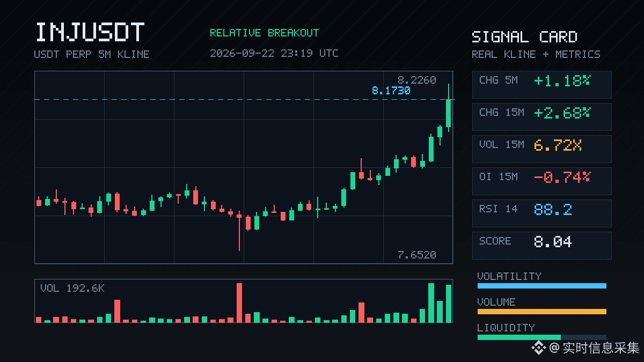The height and width of the screenshot is (362, 644).
Task: Click the CHG 5M metric card
Action: (x=541, y=84)
